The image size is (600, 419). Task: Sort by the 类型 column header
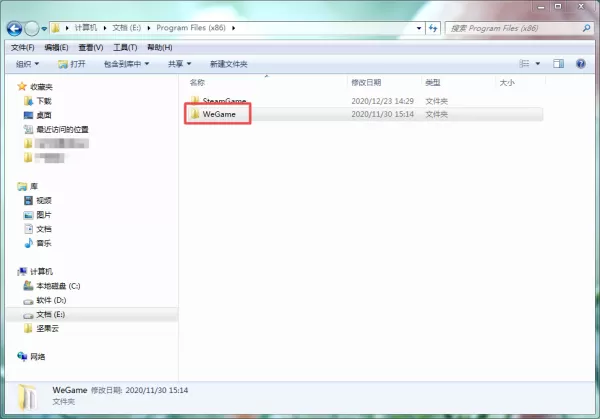(433, 82)
